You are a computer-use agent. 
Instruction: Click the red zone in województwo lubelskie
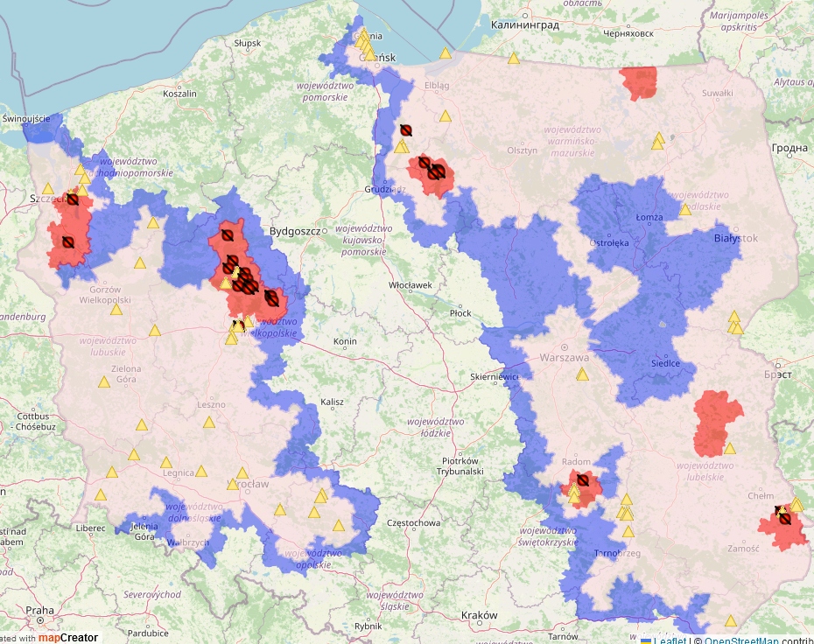[x=716, y=424]
